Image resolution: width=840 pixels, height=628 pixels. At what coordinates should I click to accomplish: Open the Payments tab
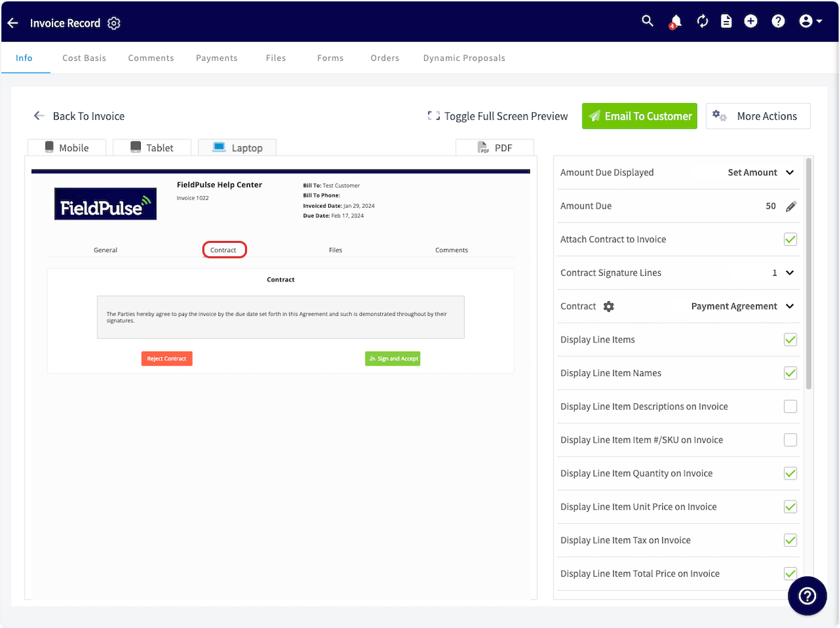[217, 58]
